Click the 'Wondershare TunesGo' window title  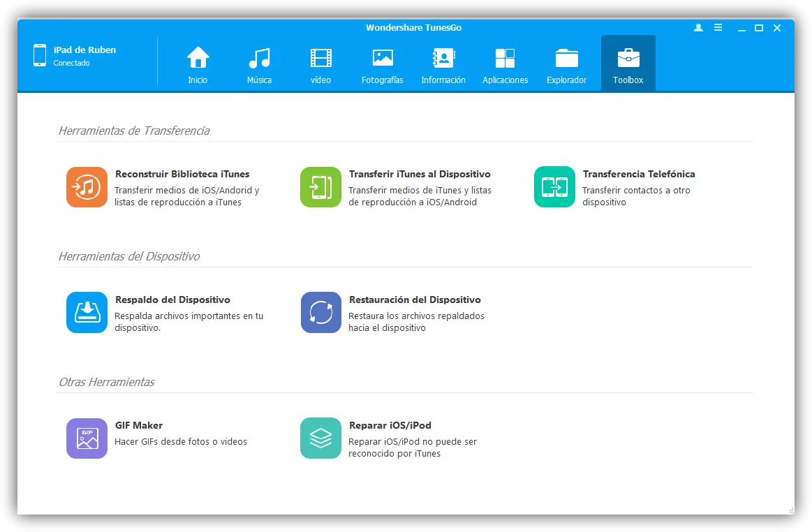coord(413,27)
